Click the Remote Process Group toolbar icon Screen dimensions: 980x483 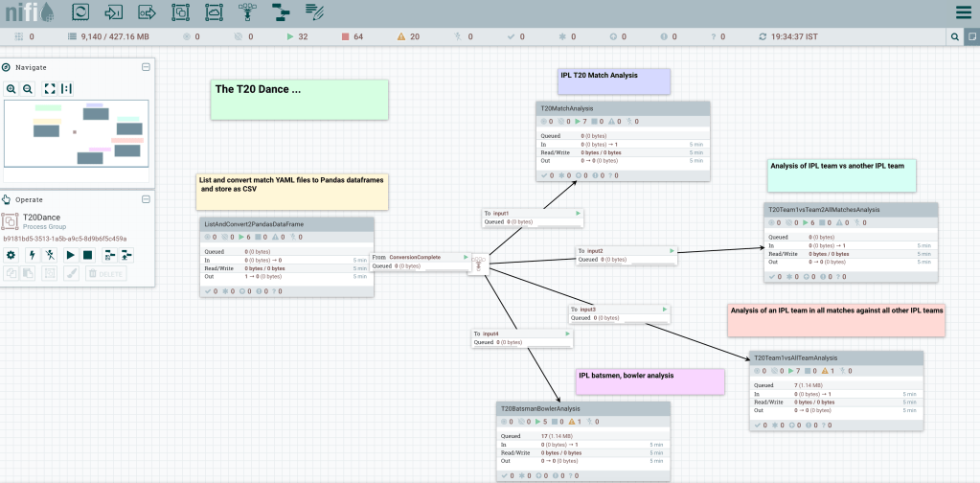tap(214, 12)
